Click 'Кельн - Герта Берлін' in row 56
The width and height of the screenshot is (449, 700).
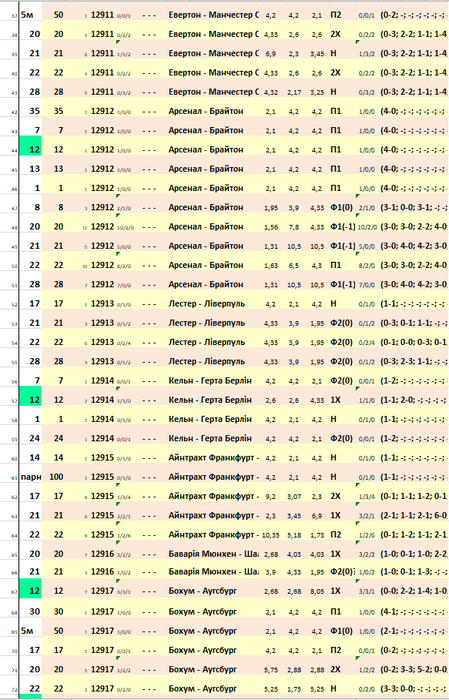[x=210, y=380]
